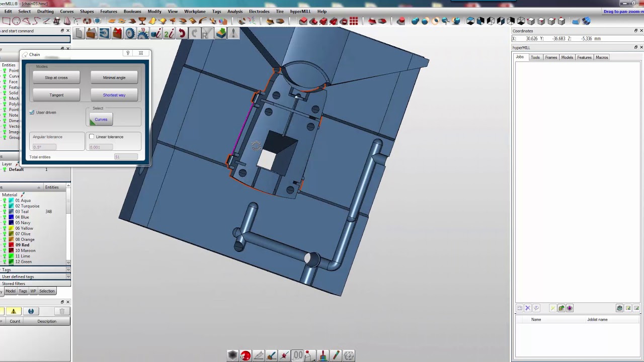This screenshot has width=644, height=362.
Task: Open the hyperMILL menu
Action: (x=300, y=11)
